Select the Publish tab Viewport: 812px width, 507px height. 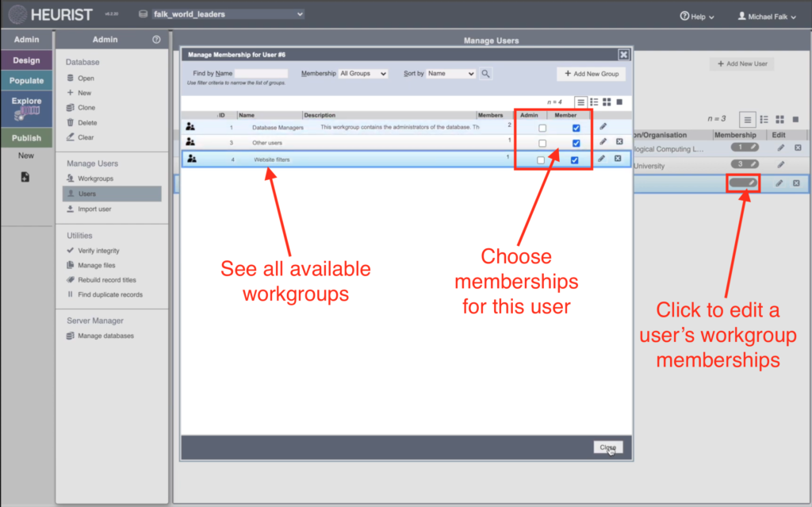click(x=26, y=138)
